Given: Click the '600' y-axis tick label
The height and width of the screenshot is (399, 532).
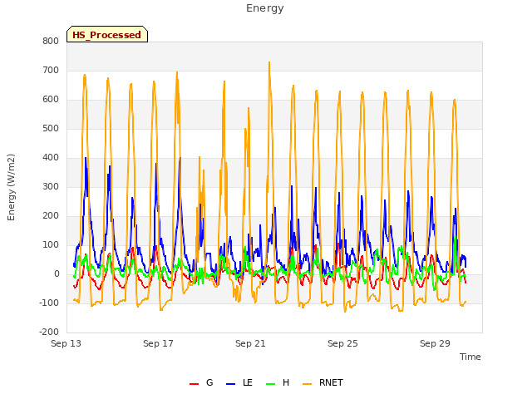Looking at the screenshot, I should coord(51,100).
